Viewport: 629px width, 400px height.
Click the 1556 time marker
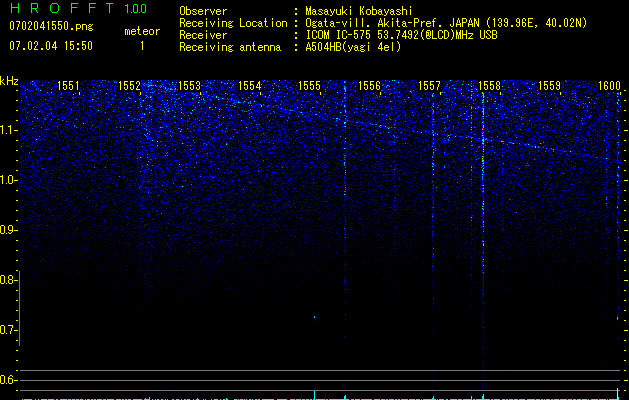tap(369, 86)
